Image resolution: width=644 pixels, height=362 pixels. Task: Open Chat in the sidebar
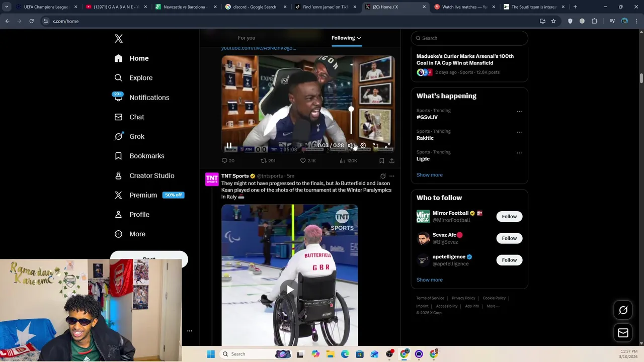coord(129,117)
